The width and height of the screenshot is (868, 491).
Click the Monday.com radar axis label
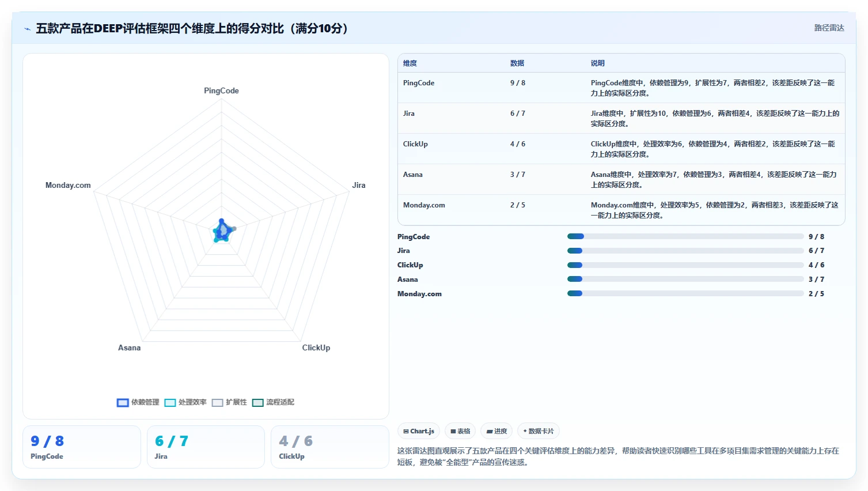click(68, 186)
